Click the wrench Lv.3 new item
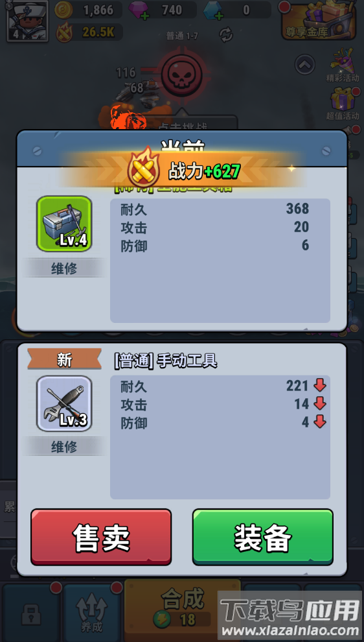The height and width of the screenshot is (642, 364). click(64, 403)
